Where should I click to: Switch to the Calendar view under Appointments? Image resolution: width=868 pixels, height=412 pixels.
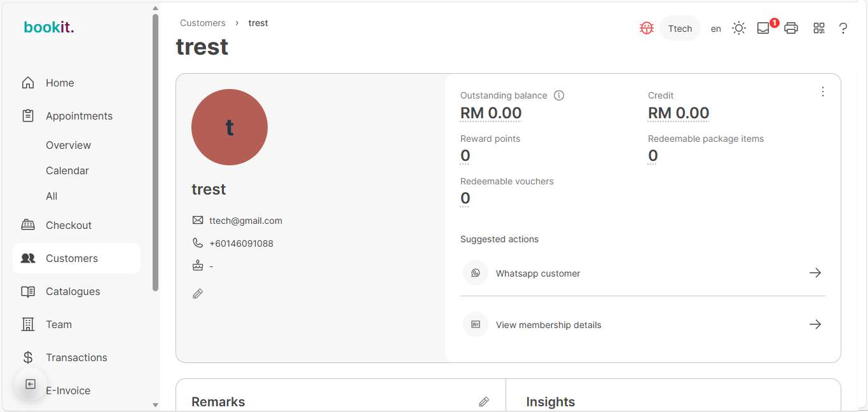(x=67, y=170)
